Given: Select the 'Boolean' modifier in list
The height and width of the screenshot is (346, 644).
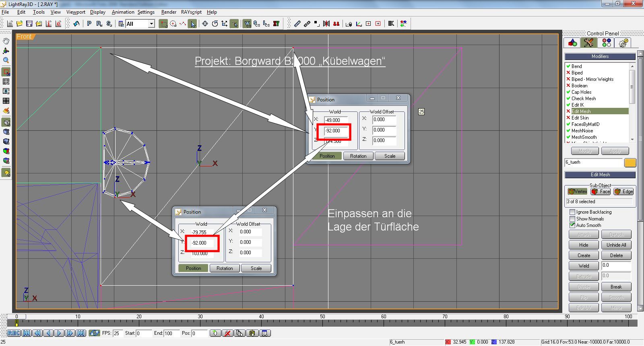Looking at the screenshot, I should point(597,86).
